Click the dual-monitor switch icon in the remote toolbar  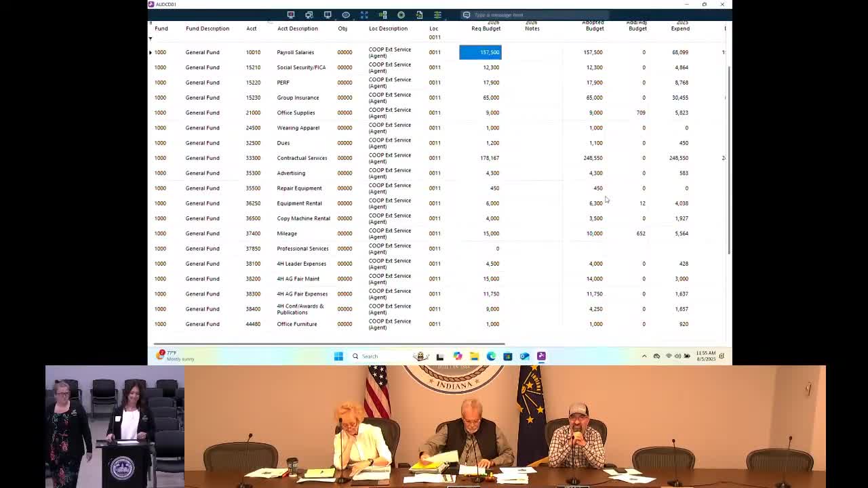tap(309, 15)
